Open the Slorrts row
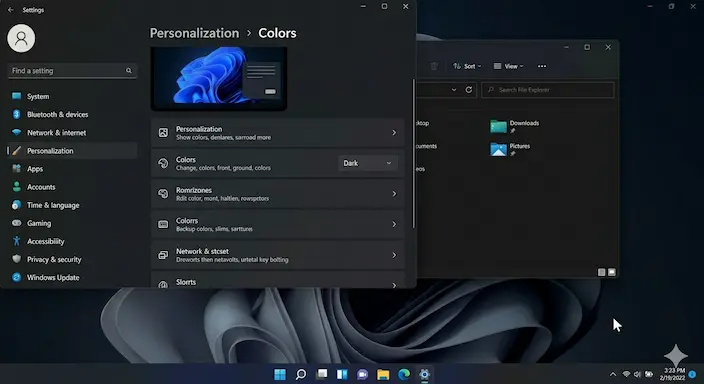This screenshot has width=704, height=384. pos(277,280)
